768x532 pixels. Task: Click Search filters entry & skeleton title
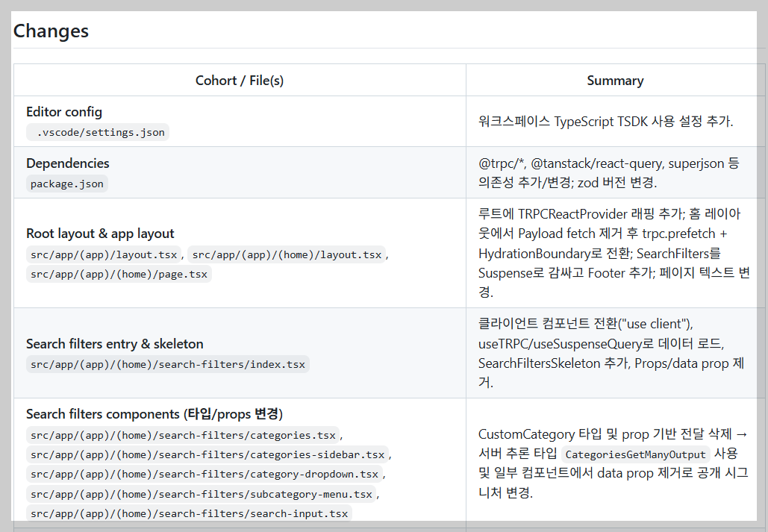pos(115,344)
